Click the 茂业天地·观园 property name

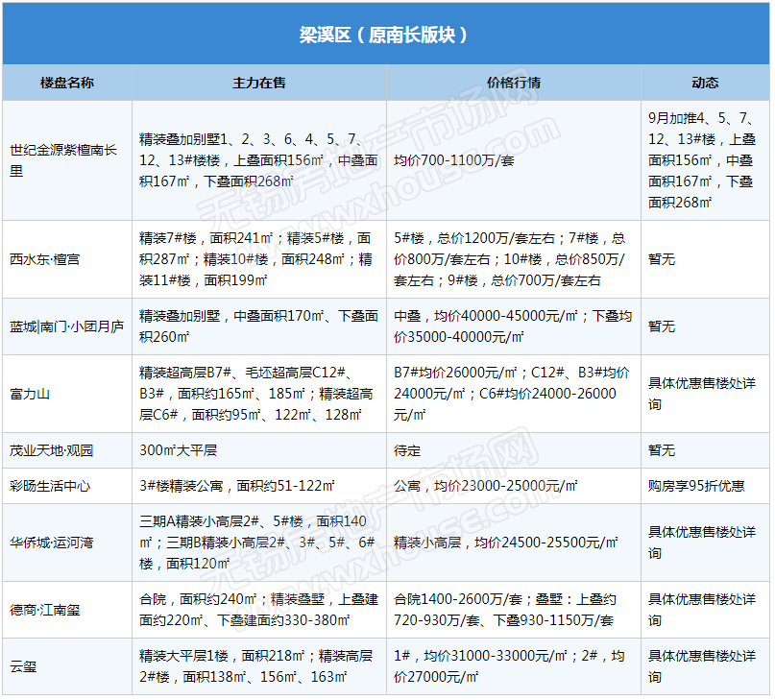coord(52,449)
